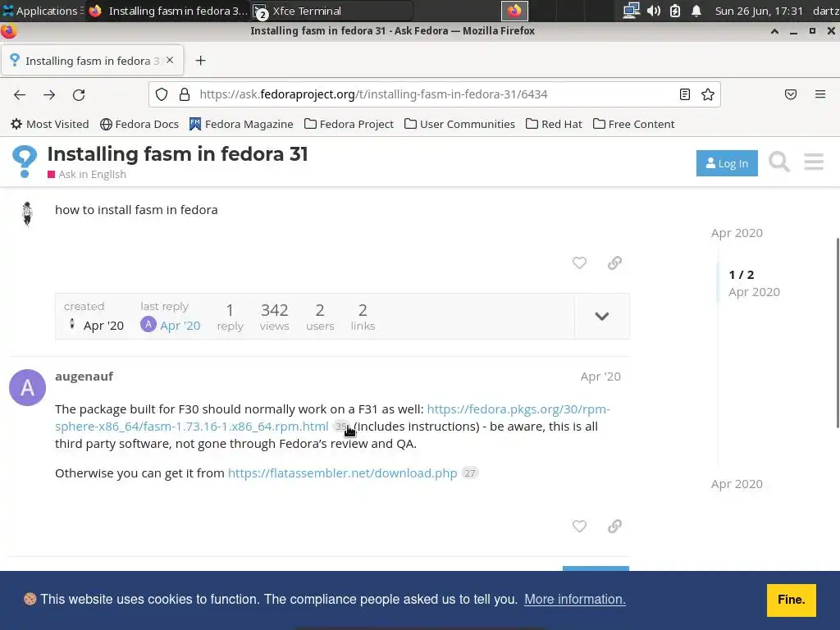
Task: Open Fedora Magazine bookmark
Action: (241, 125)
